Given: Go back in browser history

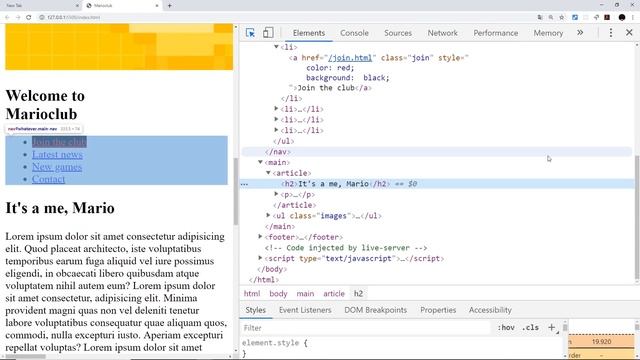Looking at the screenshot, I should (7, 17).
